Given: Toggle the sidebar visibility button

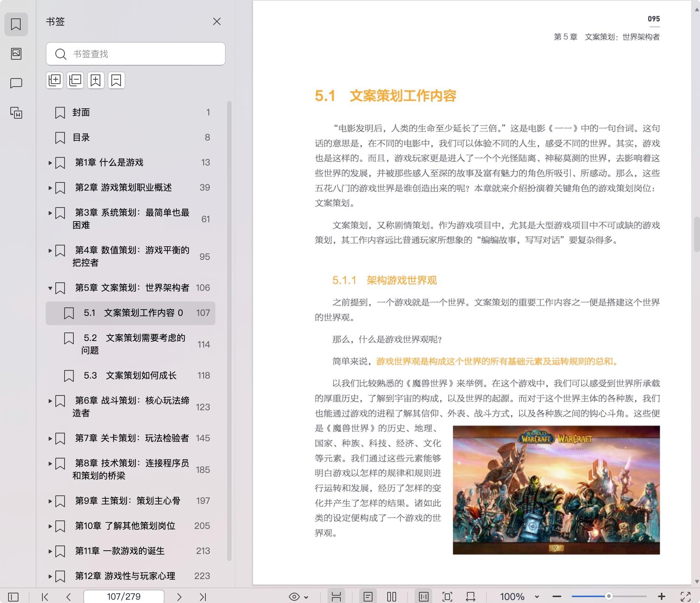Looking at the screenshot, I should point(13,597).
